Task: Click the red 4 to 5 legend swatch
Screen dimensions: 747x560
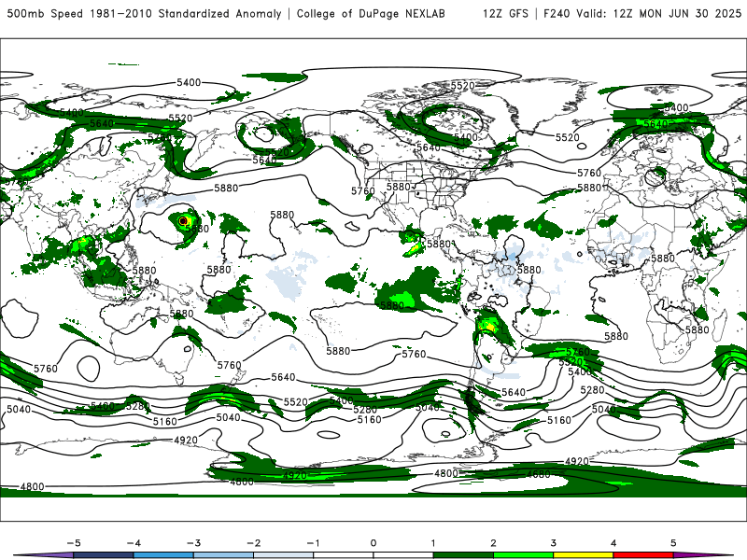Action: point(643,555)
